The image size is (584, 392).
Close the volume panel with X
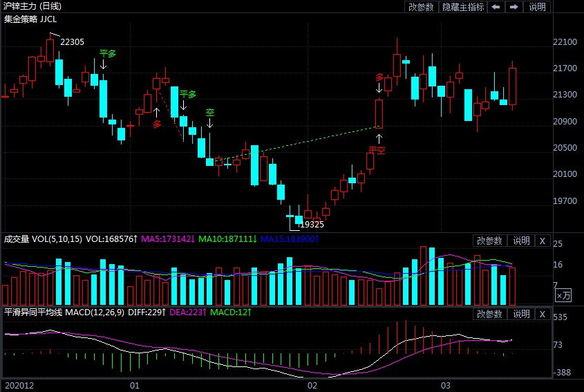tap(543, 241)
